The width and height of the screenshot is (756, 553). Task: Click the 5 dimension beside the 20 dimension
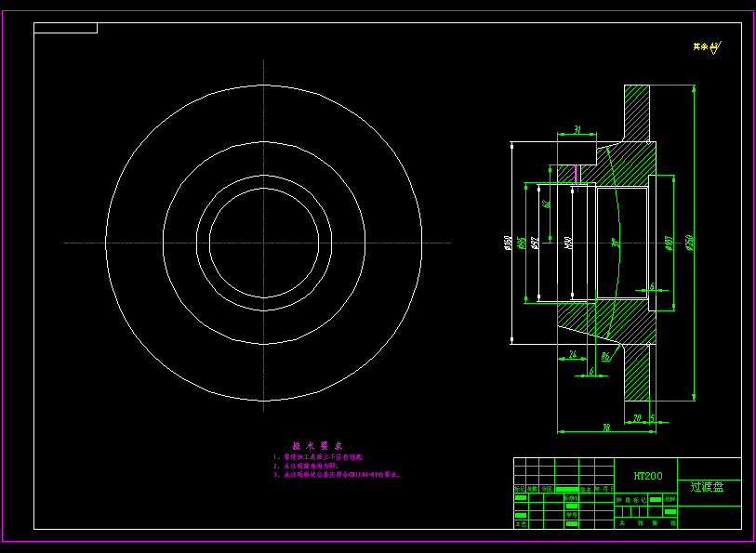[653, 418]
